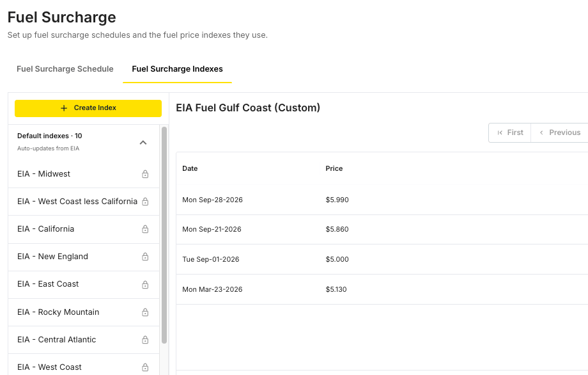Open the EIA - California index

tap(84, 229)
